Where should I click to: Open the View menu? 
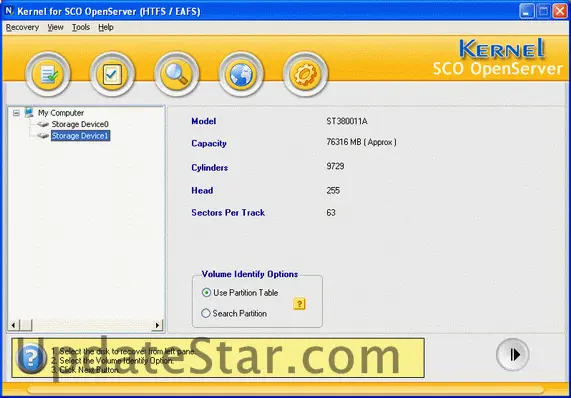point(55,27)
